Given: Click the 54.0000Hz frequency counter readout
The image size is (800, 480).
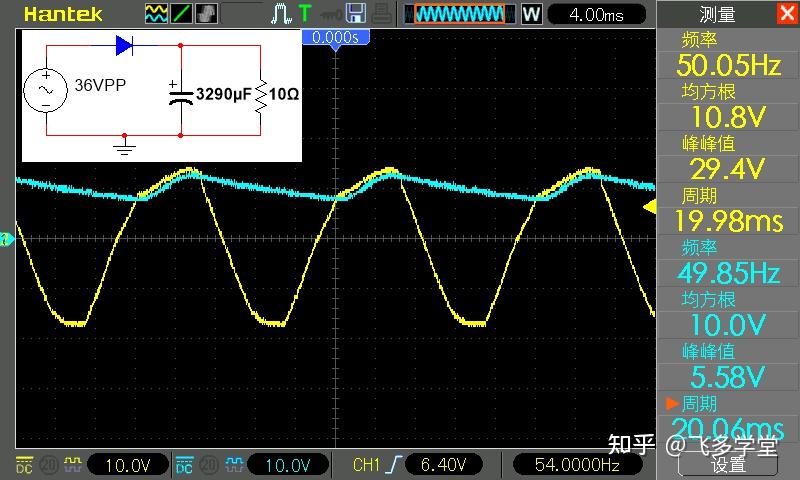Looking at the screenshot, I should point(577,465).
